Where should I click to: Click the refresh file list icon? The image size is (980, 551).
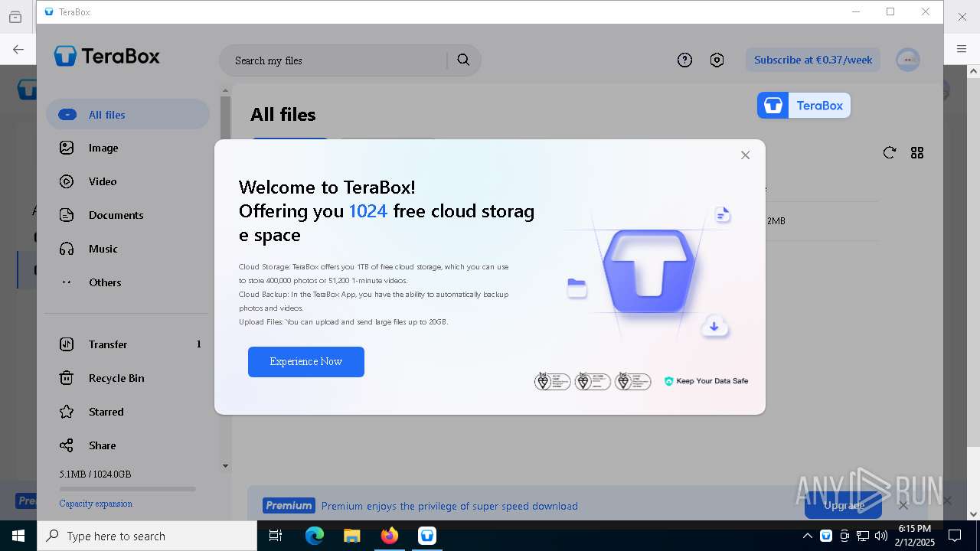889,153
